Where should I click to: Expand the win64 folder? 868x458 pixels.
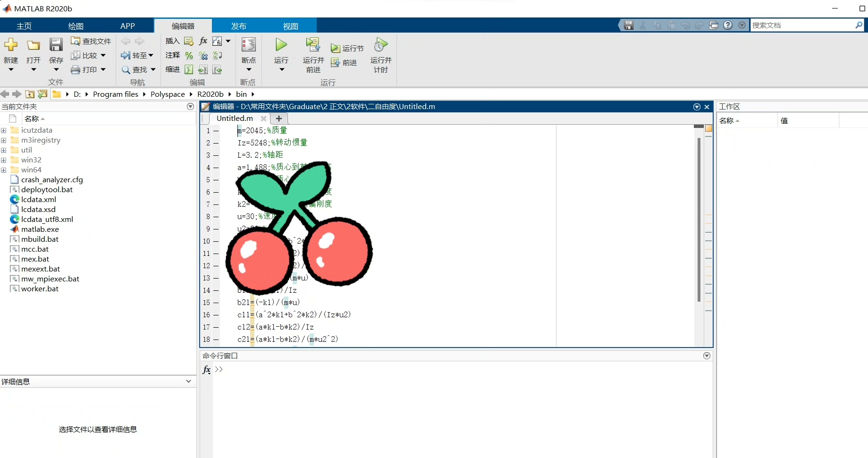tap(4, 170)
